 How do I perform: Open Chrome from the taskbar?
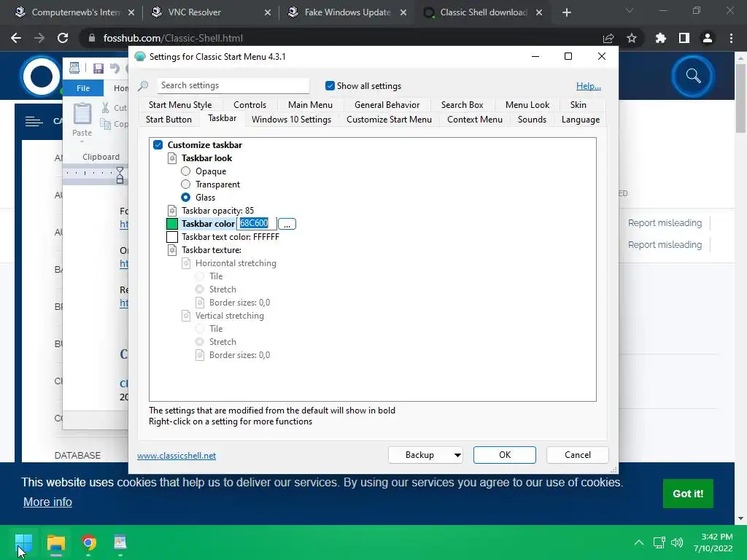point(88,542)
